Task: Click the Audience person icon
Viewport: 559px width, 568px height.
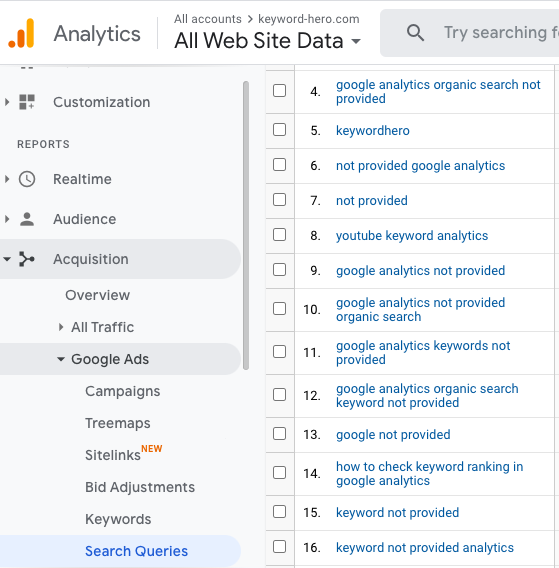Action: tap(27, 219)
